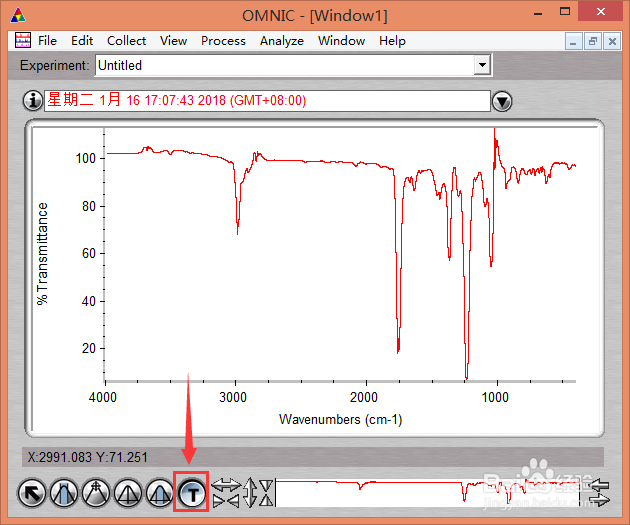
Task: Click the Experiment: label
Action: point(55,65)
